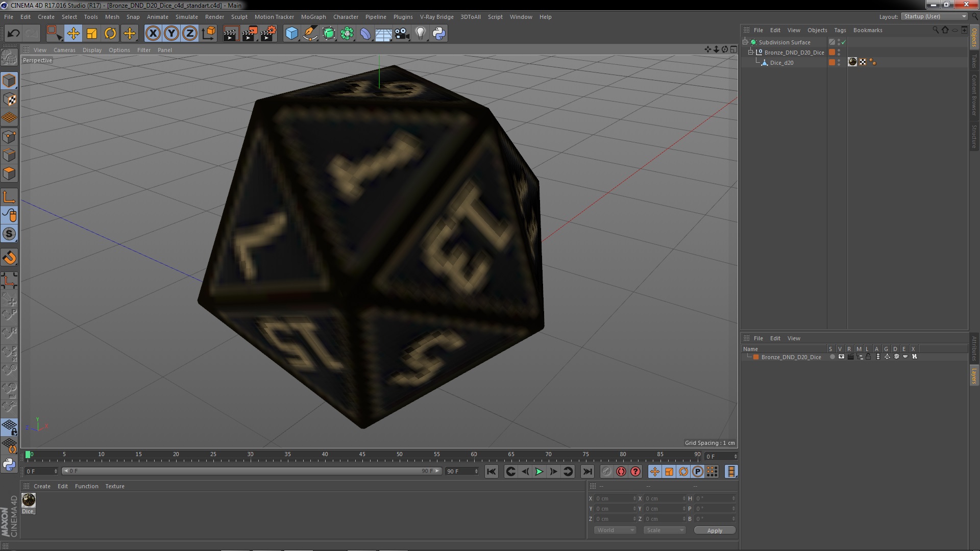
Task: Select the Live Selection tool
Action: [x=54, y=34]
